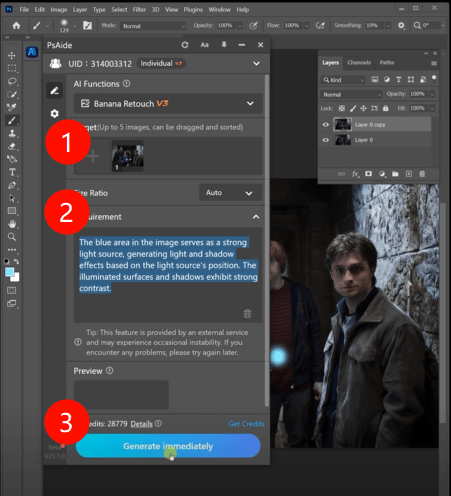Pin the PsAide panel
Image resolution: width=451 pixels, height=496 pixels.
(224, 45)
